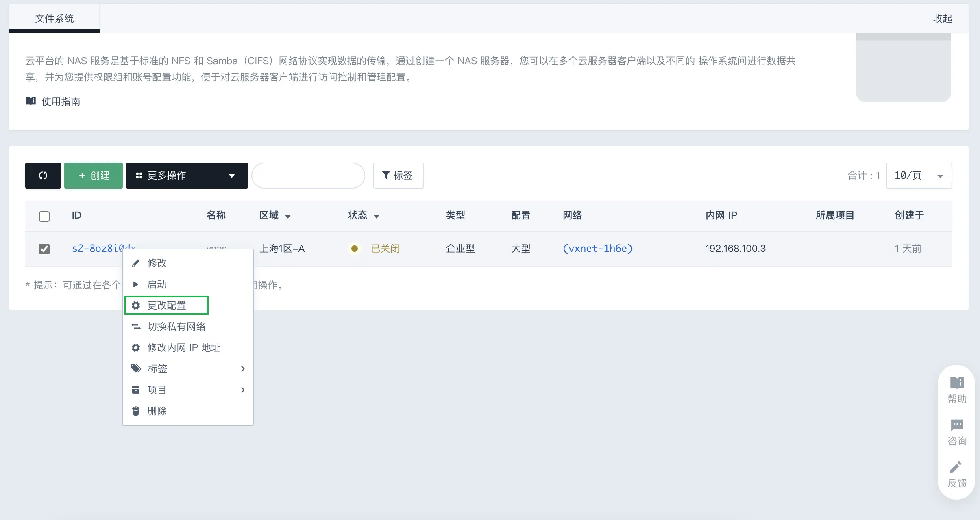The height and width of the screenshot is (520, 980).
Task: Switch to the 文件系统 tab
Action: [x=54, y=18]
